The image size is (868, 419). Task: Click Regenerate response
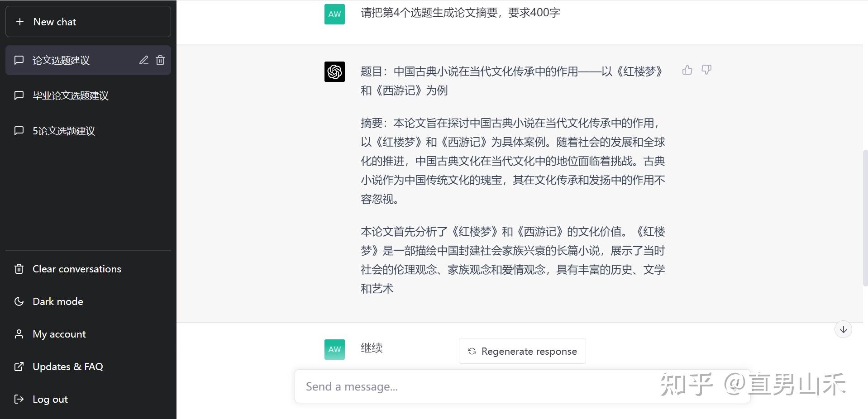[521, 351]
